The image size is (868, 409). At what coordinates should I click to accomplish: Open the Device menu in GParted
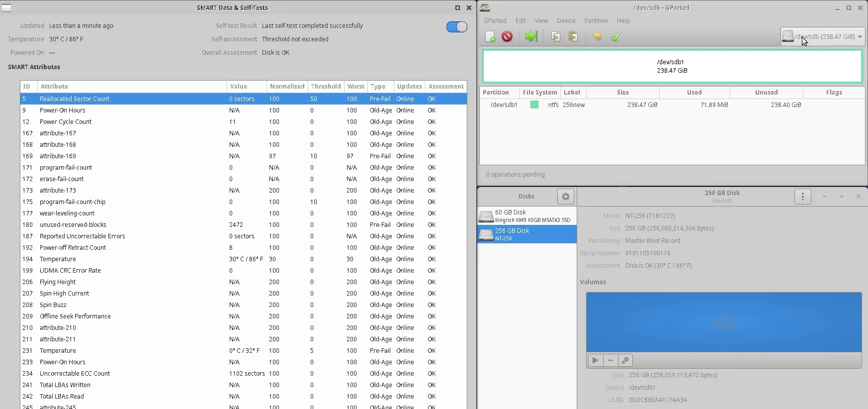(x=566, y=21)
